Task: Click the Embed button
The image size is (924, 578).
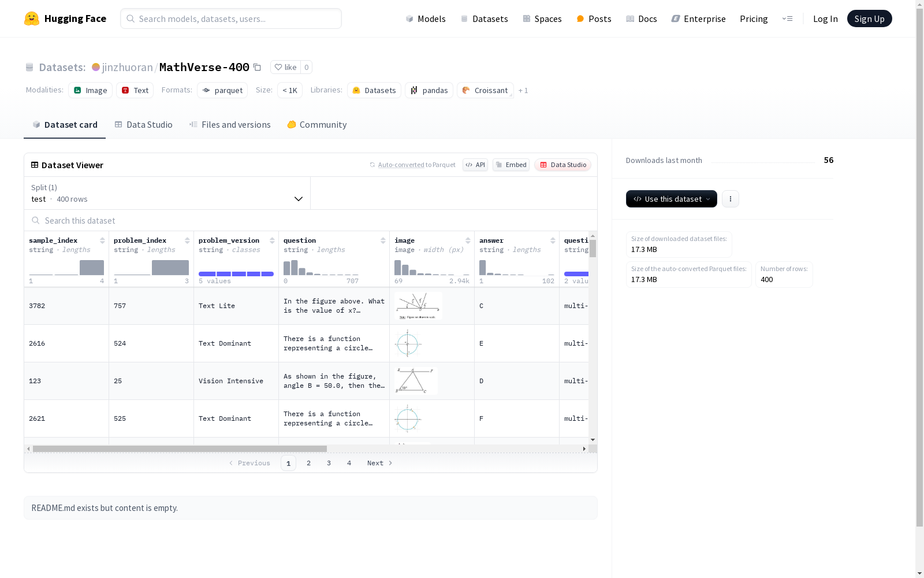Action: tap(511, 165)
